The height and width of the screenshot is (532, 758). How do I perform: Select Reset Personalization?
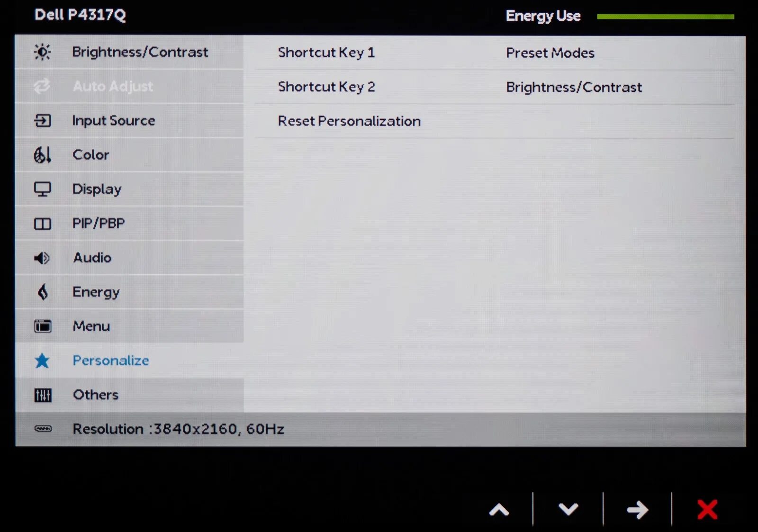pyautogui.click(x=349, y=121)
